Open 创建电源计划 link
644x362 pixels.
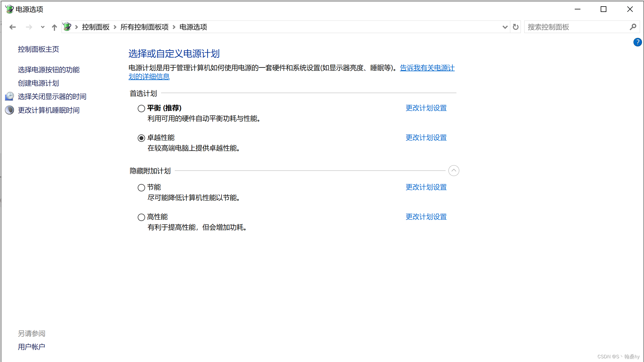coord(38,83)
